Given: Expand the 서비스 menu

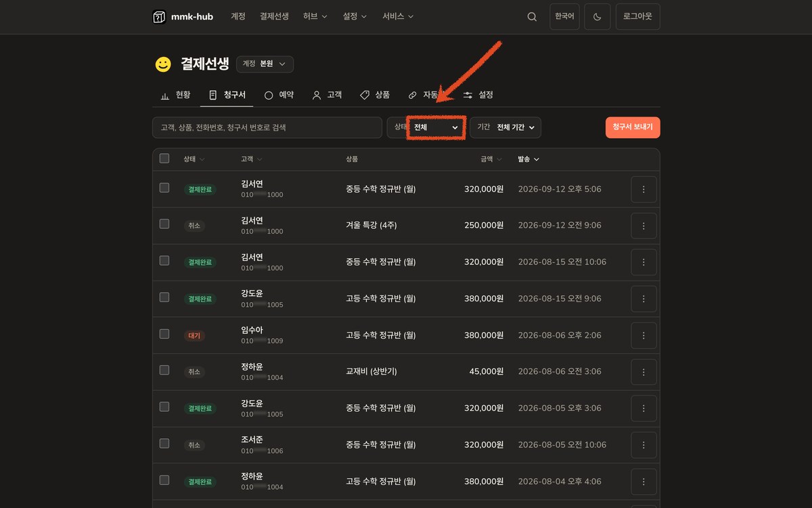Looking at the screenshot, I should [398, 16].
